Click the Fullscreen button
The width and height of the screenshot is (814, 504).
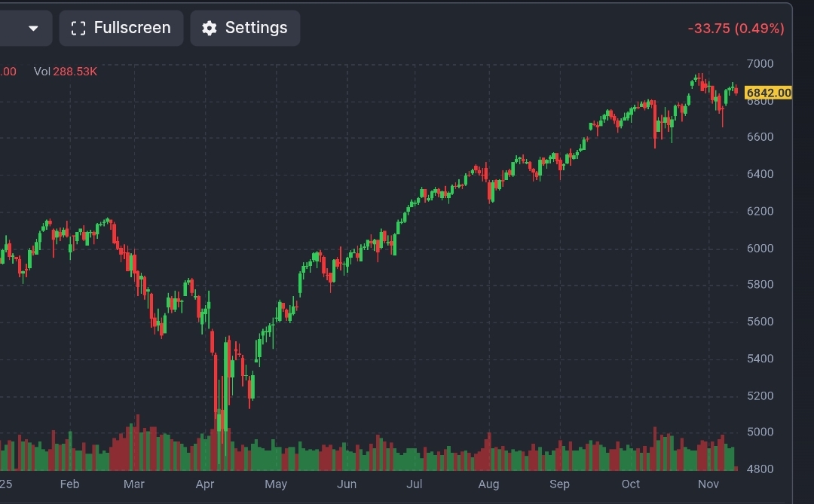click(121, 28)
